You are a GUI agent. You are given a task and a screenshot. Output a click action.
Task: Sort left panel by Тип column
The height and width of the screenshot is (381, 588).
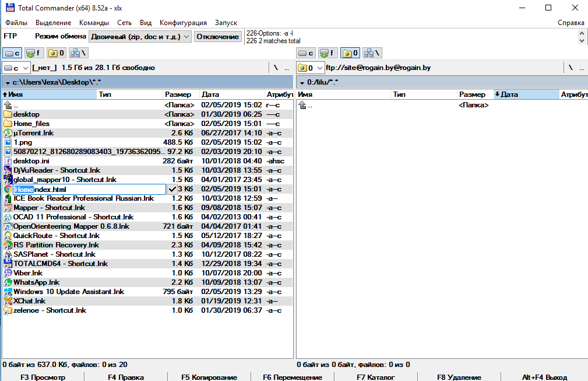point(130,95)
